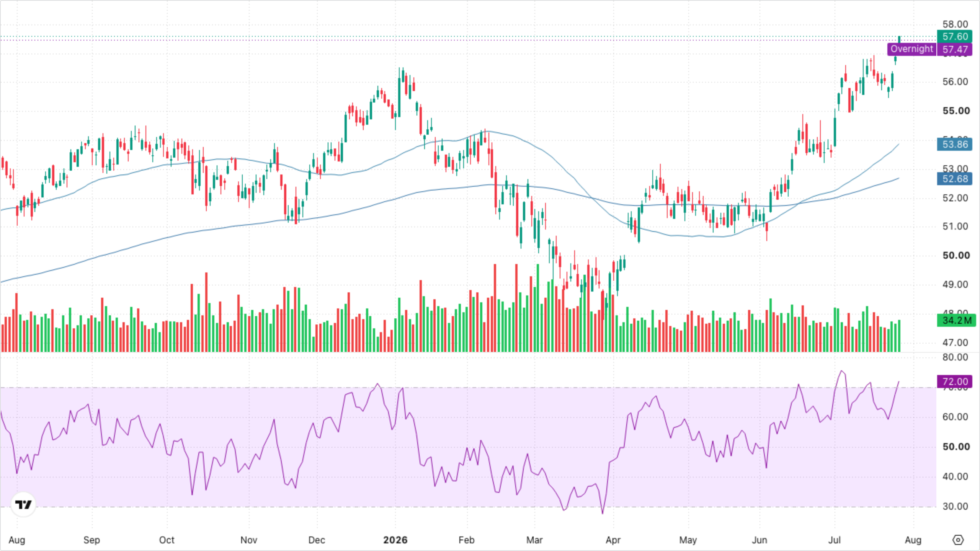Screen dimensions: 980x551
Task: Click the 56.00 price axis label
Action: [x=955, y=82]
